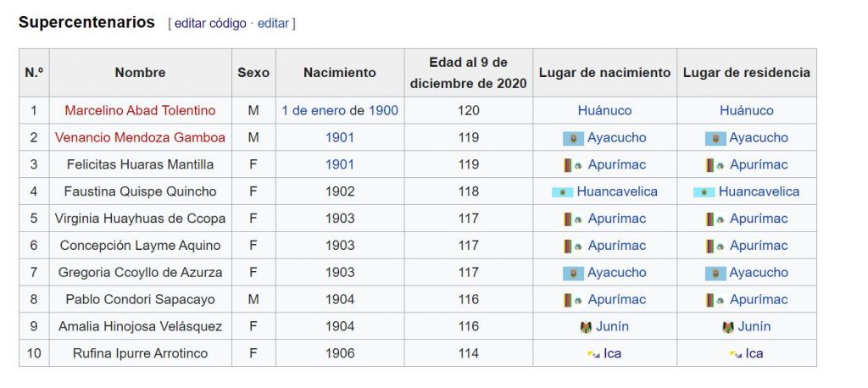Open the 'editar' section link
The height and width of the screenshot is (388, 868).
[x=274, y=23]
